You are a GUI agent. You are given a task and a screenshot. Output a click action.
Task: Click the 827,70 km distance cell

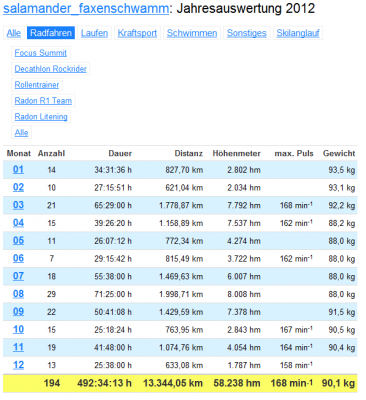[x=184, y=170]
